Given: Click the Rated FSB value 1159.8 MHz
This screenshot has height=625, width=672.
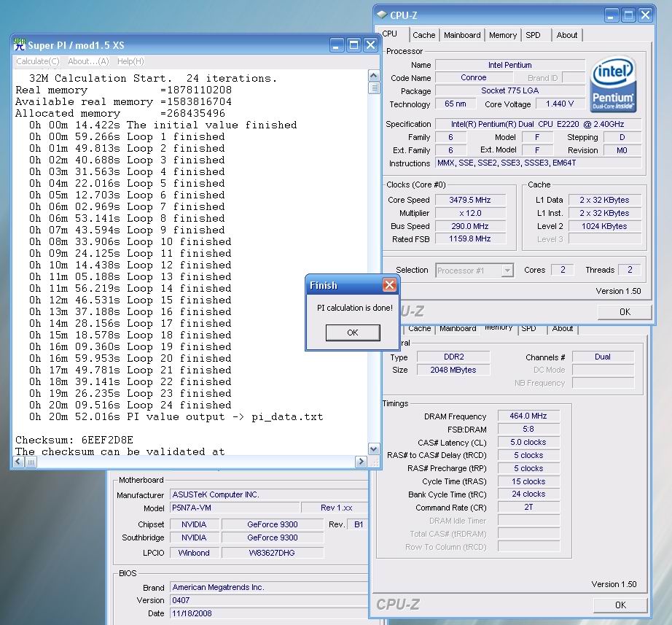Looking at the screenshot, I should 470,238.
